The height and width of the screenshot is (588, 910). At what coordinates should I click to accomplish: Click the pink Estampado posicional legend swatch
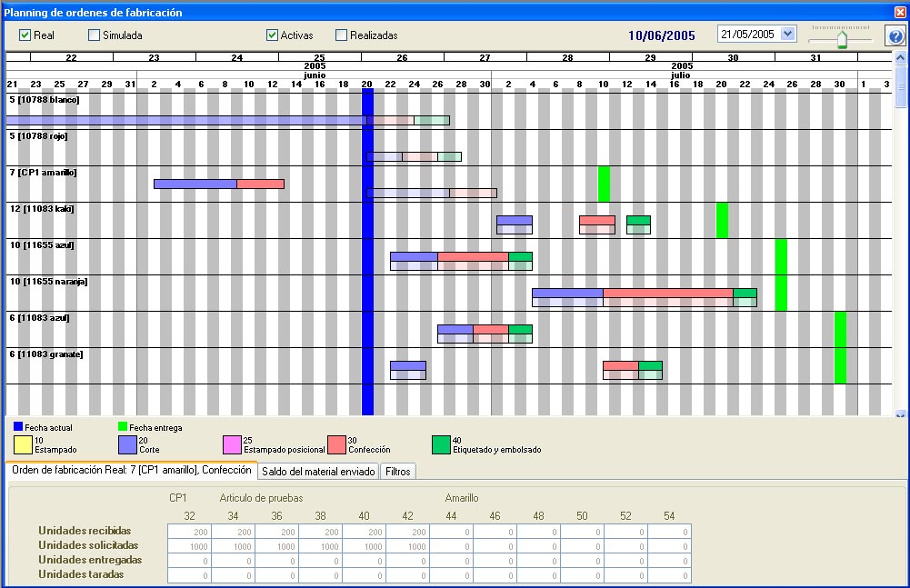(x=232, y=444)
